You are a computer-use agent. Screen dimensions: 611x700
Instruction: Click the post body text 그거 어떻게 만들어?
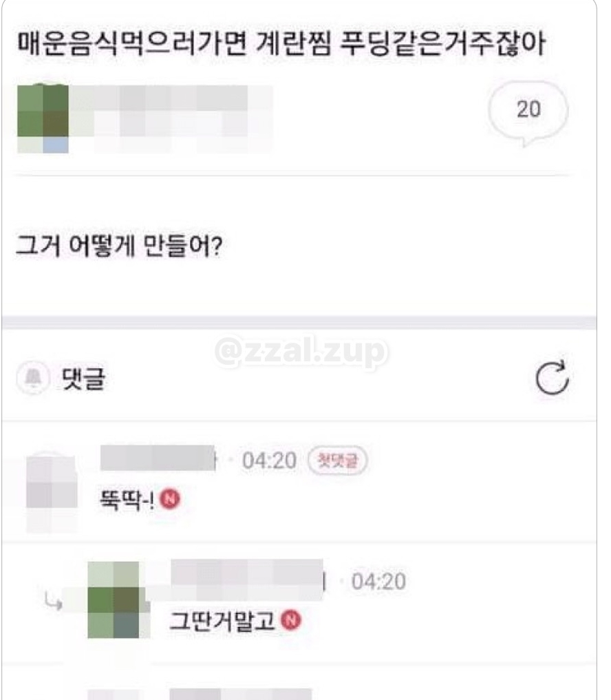119,246
